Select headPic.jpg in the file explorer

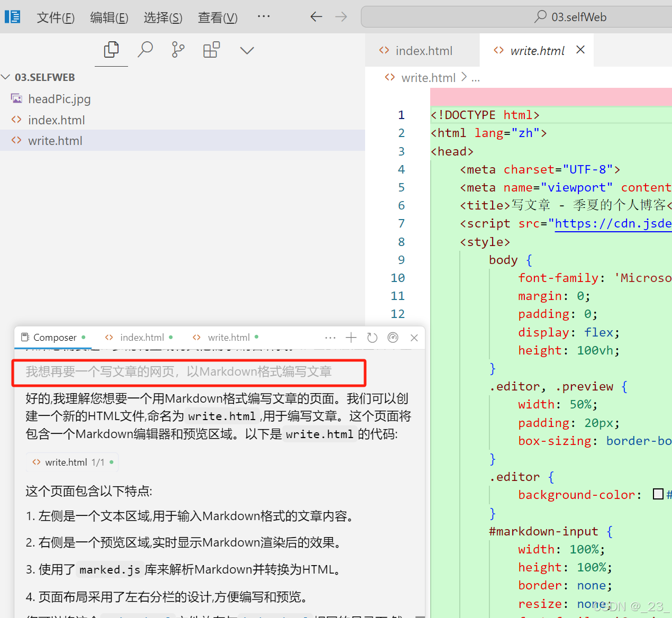59,99
